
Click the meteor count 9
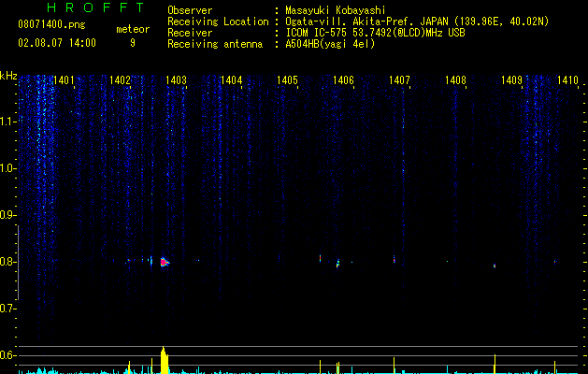click(133, 43)
